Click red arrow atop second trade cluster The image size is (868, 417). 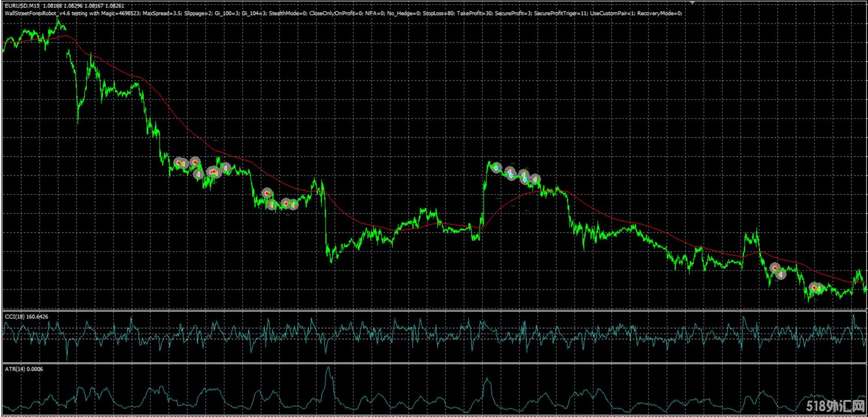coord(267,193)
